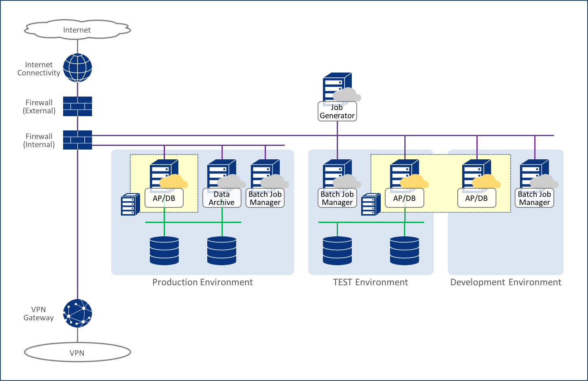This screenshot has width=588, height=381.
Task: Click the "Internet Connectivity" text label
Action: (39, 69)
